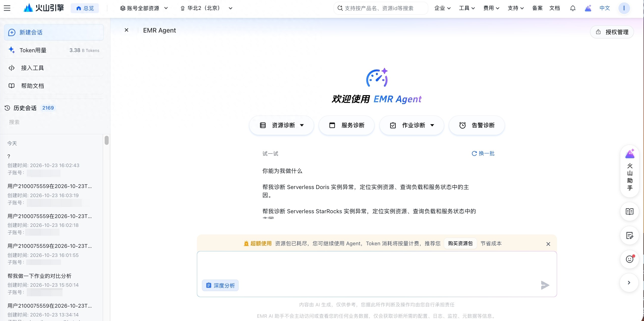Expand the 华北2（北京）region dropdown

tap(206, 8)
